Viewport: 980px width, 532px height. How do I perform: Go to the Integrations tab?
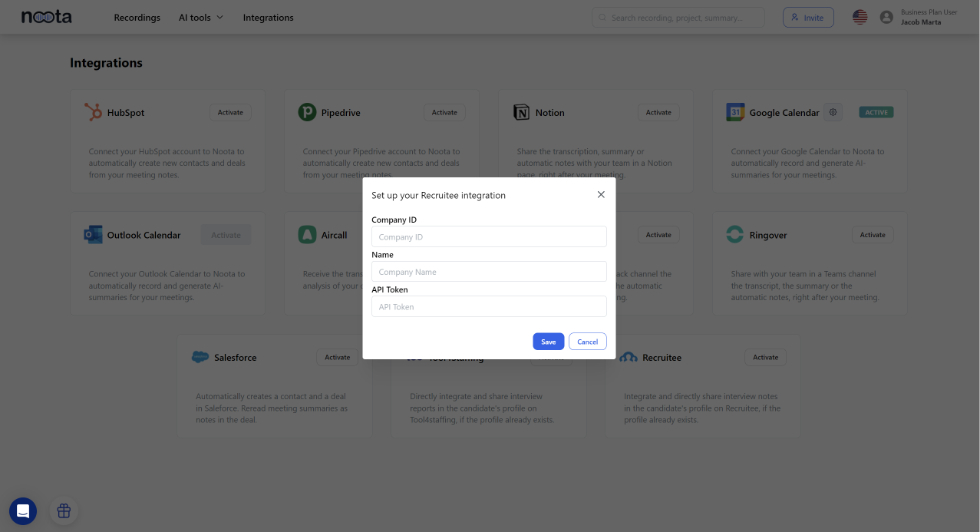coord(268,18)
